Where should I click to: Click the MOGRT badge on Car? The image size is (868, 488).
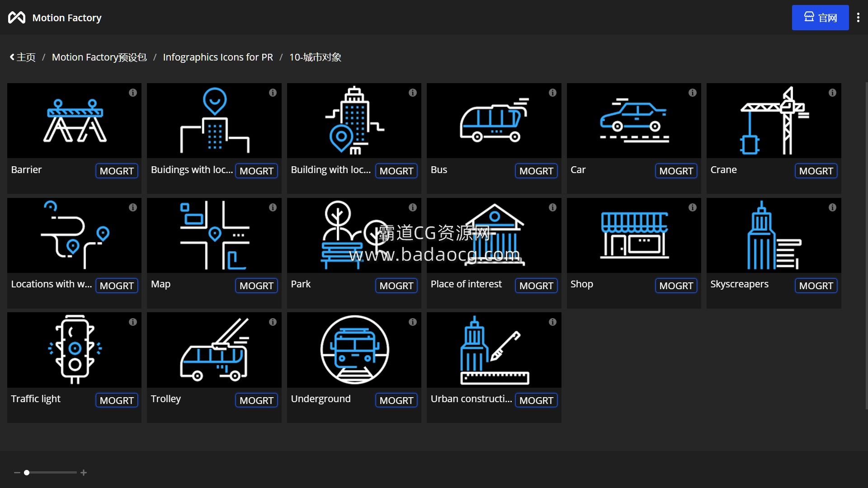tap(676, 171)
